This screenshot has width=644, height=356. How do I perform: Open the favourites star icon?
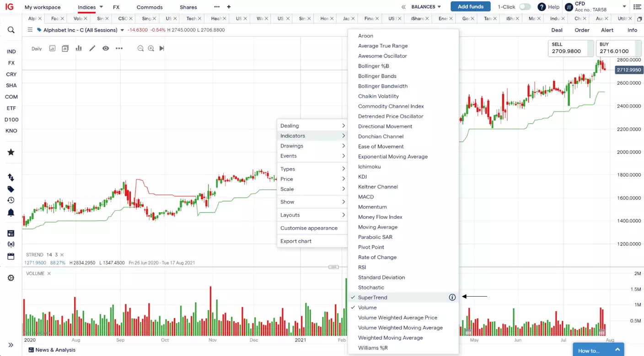tap(11, 152)
